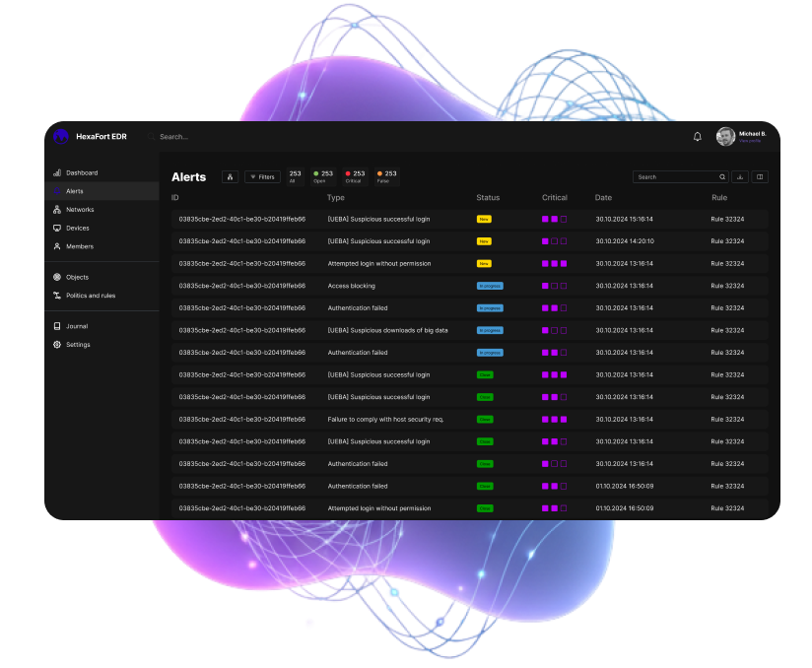Click the hierarchy icon next to Alerts heading
Viewport: 812px width, 668px height.
click(x=230, y=177)
